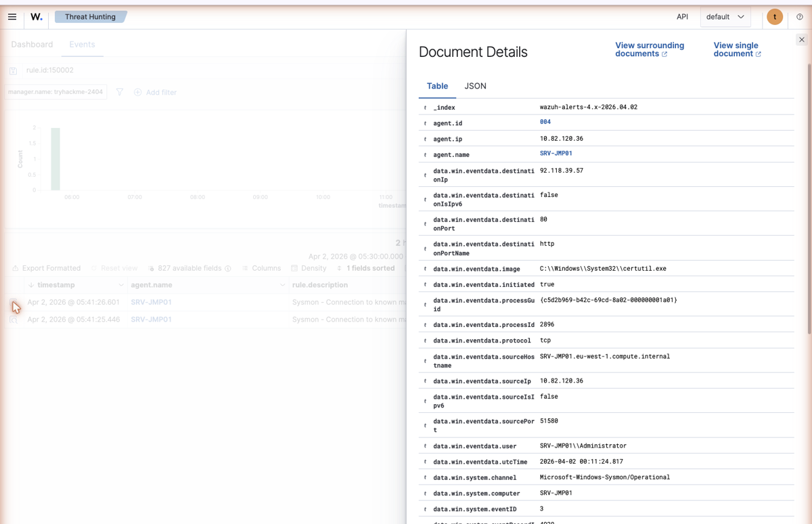Image resolution: width=812 pixels, height=524 pixels.
Task: Click sourceHostname value SRV-JMP01.eu-west-1.compute.internal
Action: pyautogui.click(x=605, y=356)
